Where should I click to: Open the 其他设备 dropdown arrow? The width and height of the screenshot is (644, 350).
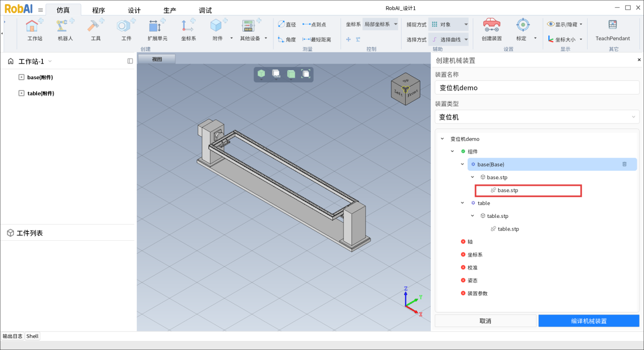(x=266, y=39)
